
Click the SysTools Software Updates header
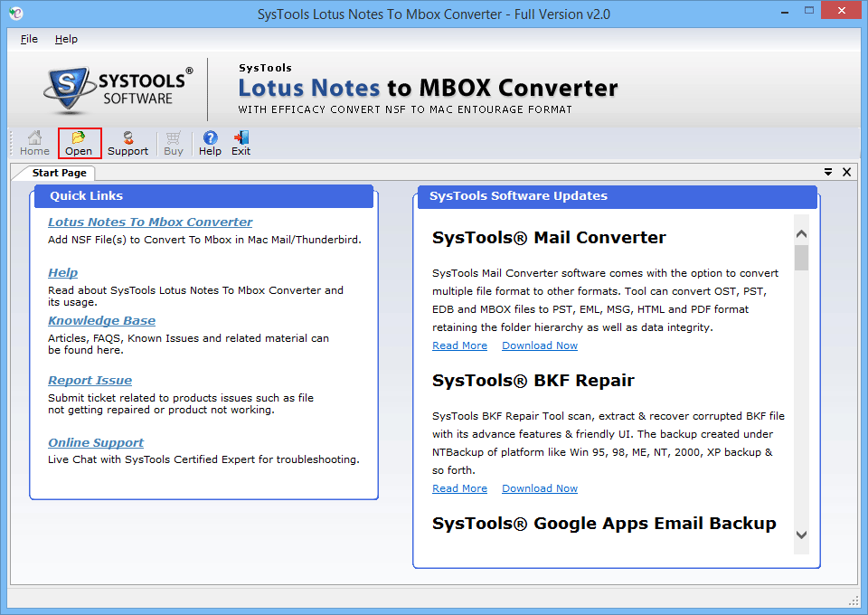click(618, 196)
